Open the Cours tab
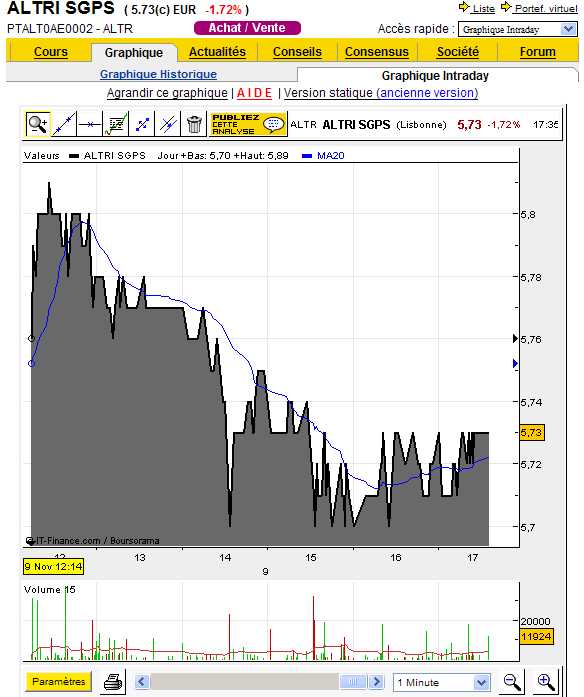Image resolution: width=584 pixels, height=697 pixels. pos(51,52)
